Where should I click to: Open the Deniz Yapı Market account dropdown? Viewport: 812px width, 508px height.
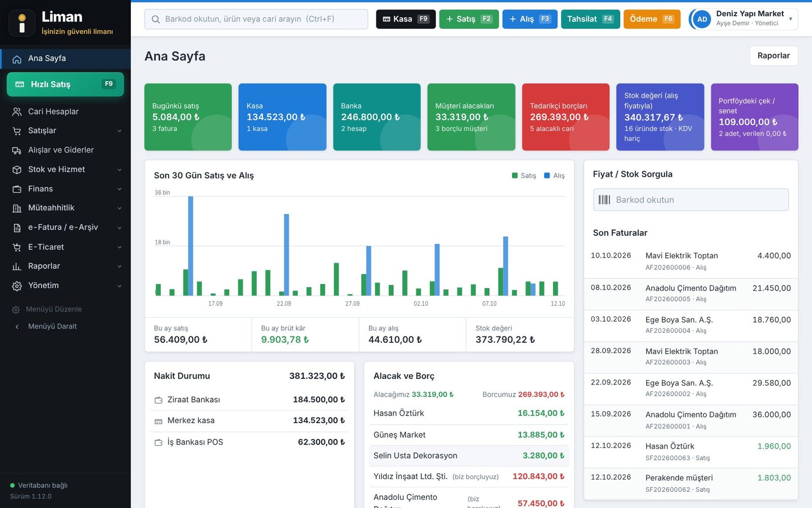point(743,19)
